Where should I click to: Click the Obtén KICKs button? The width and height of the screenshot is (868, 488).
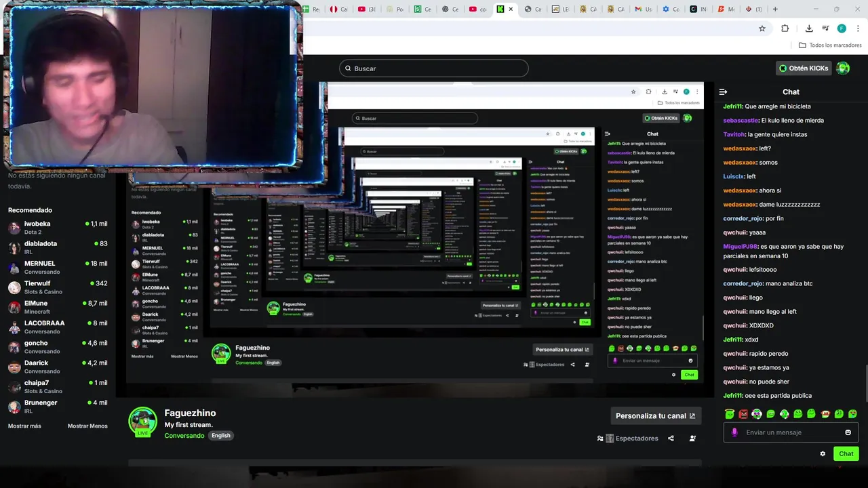[803, 68]
